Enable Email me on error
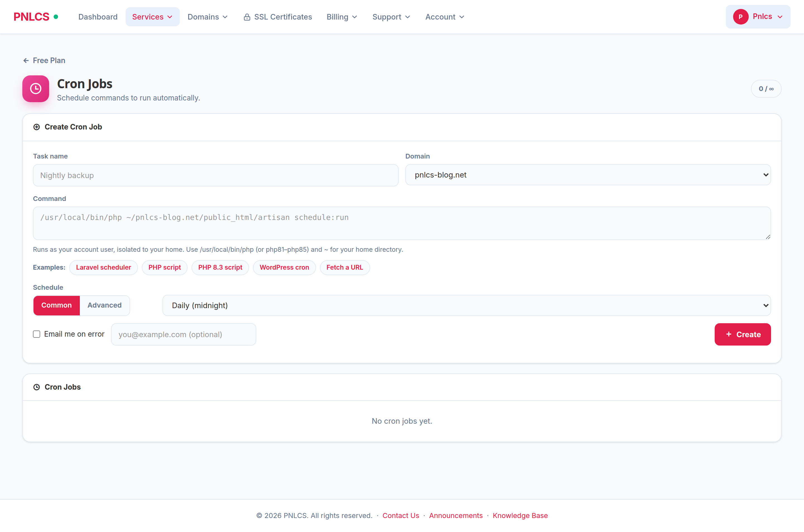Viewport: 804px width, 532px height. coord(37,334)
